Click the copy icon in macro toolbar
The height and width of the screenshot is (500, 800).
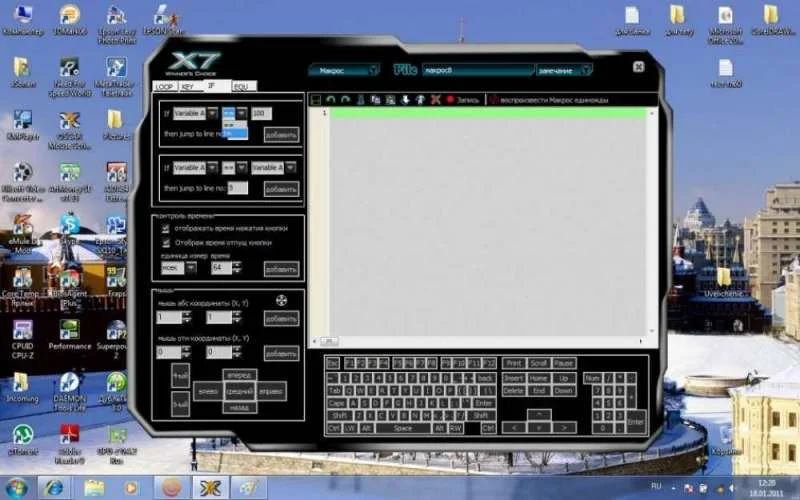(x=376, y=99)
